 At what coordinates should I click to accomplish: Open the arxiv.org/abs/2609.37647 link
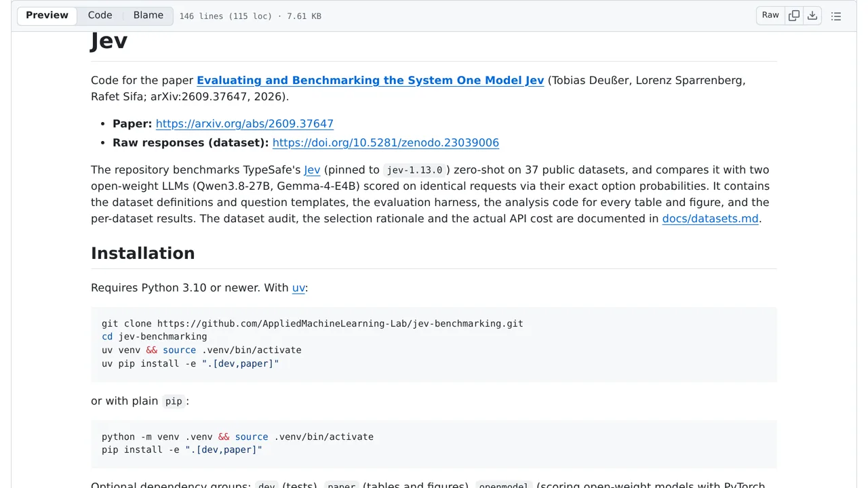[x=245, y=124]
